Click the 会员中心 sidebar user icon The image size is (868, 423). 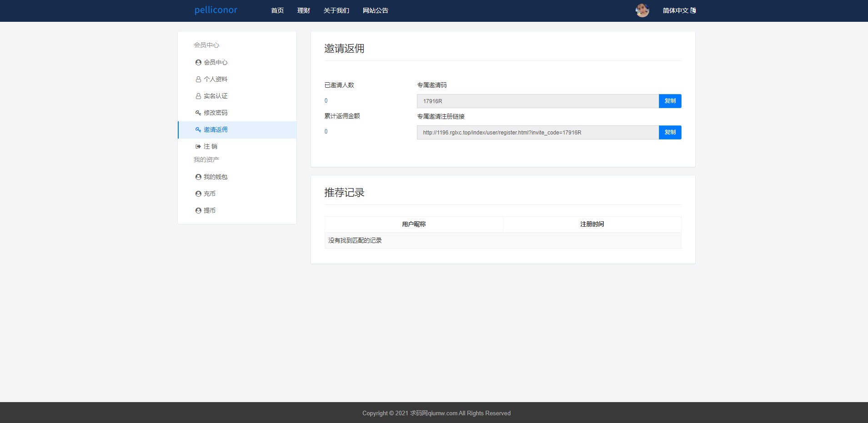(198, 63)
